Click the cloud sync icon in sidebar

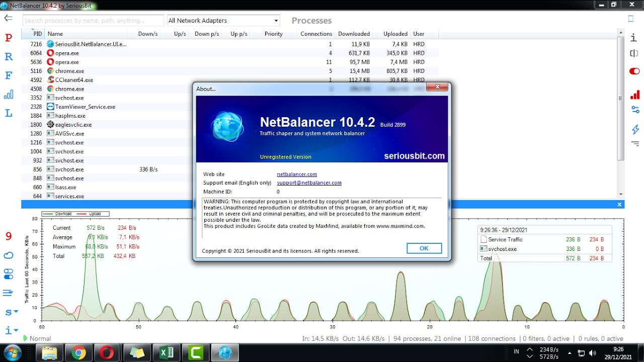(x=8, y=255)
